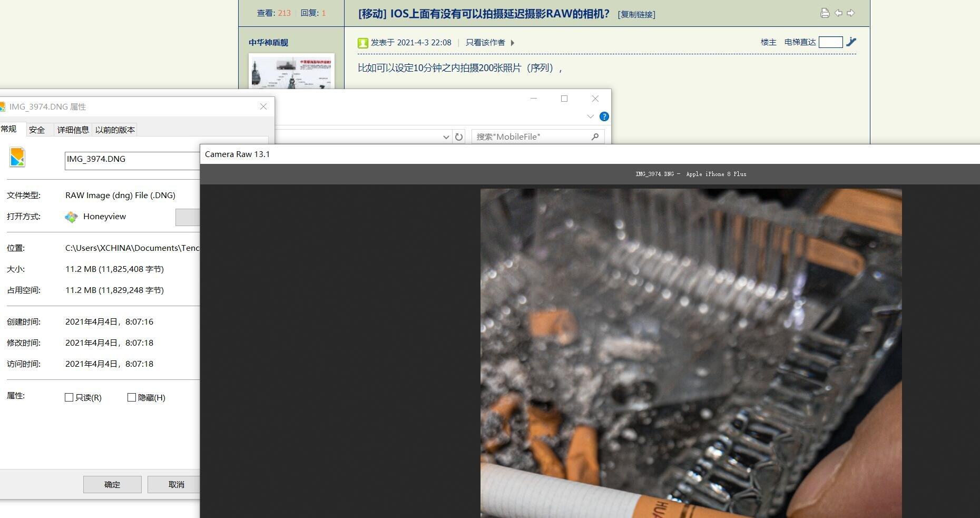Close the Explorer window
Screen dimensions: 980x518
tap(595, 99)
